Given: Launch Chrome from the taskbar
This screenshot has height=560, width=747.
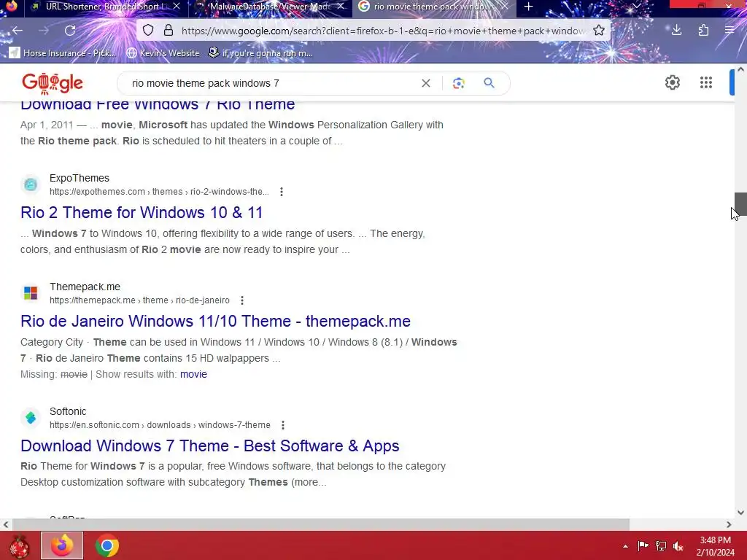Looking at the screenshot, I should tap(107, 545).
